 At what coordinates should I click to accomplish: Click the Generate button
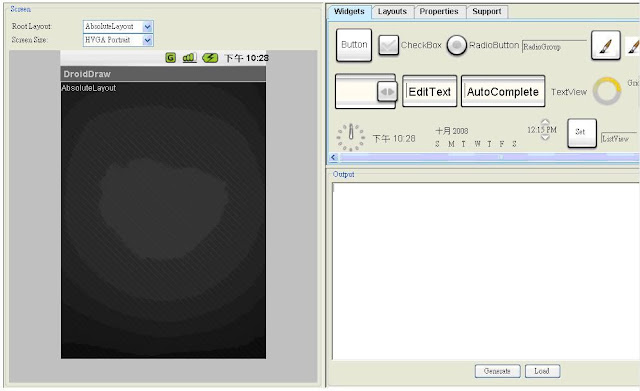pos(497,371)
